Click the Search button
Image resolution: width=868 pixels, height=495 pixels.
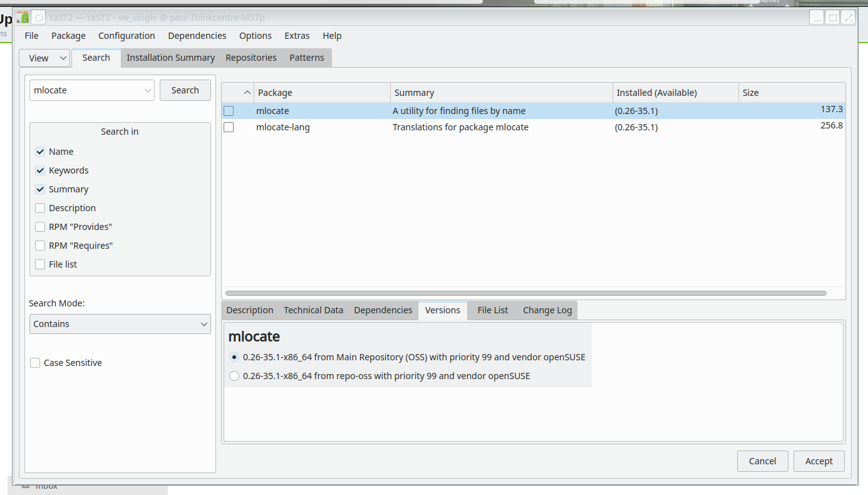(x=185, y=90)
